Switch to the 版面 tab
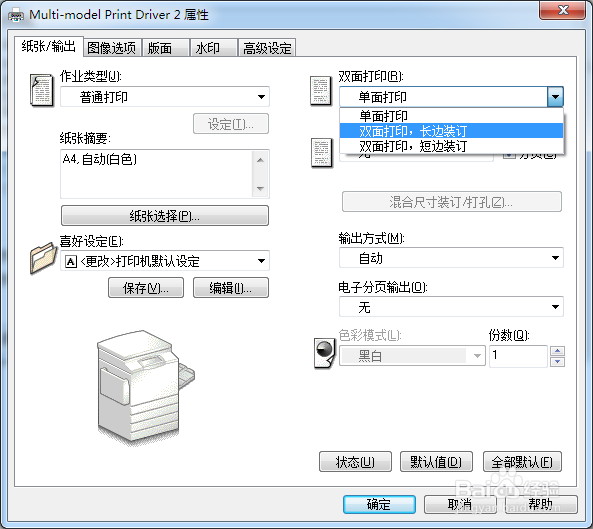 tap(166, 48)
